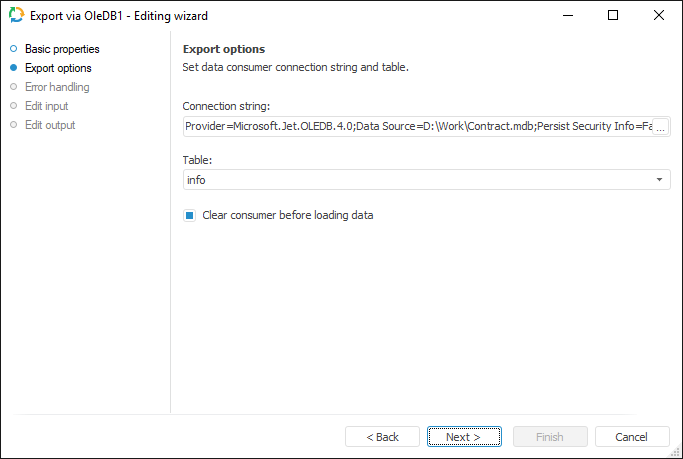Minimize the Editing wizard window
The image size is (683, 459).
pyautogui.click(x=567, y=16)
